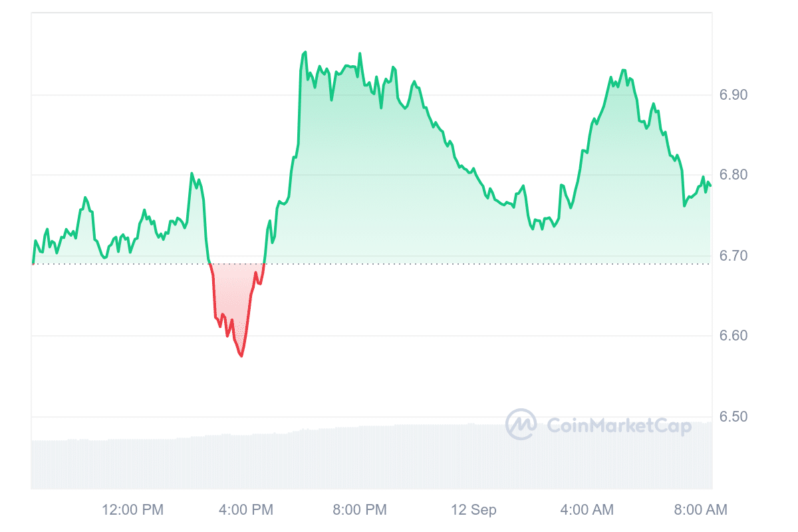Image resolution: width=798 pixels, height=532 pixels.
Task: Click the 8:00 PM time axis label
Action: (358, 510)
